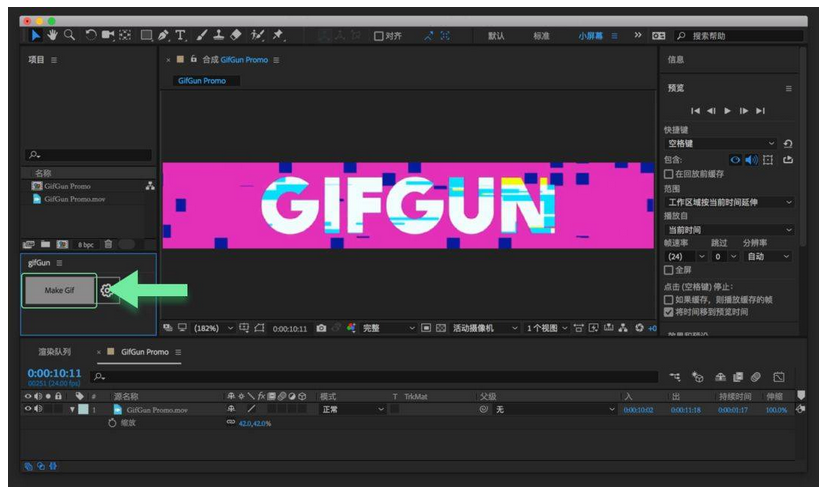
Task: Take snapshot with camera icon in viewer
Action: 321,328
